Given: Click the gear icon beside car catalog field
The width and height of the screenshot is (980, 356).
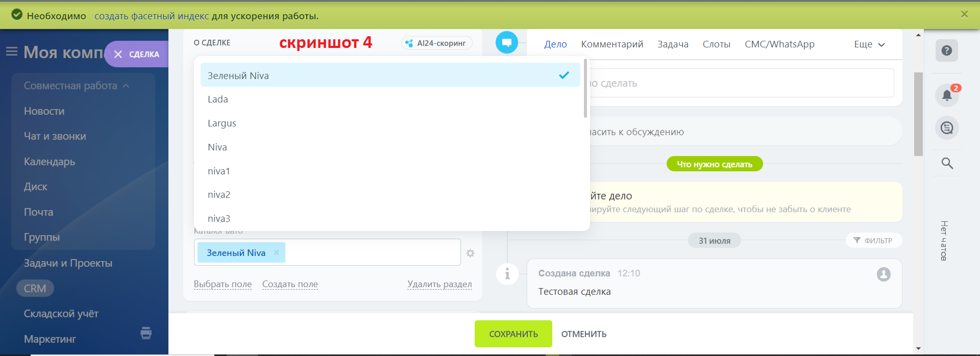Looking at the screenshot, I should pos(470,253).
